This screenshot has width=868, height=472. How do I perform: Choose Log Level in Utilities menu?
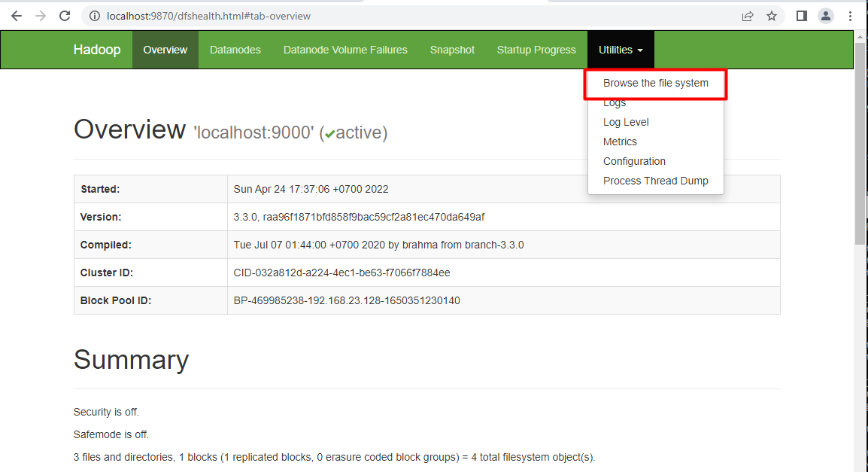(626, 122)
